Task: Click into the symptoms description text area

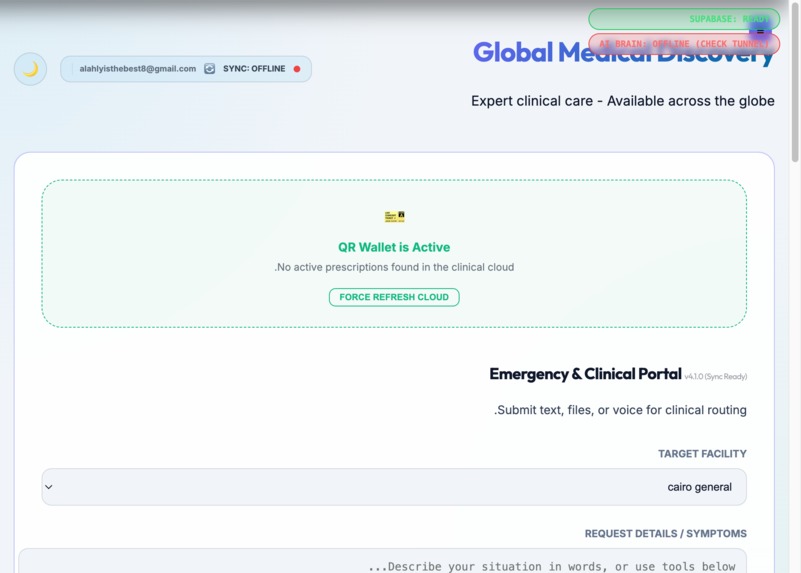Action: pos(382,561)
